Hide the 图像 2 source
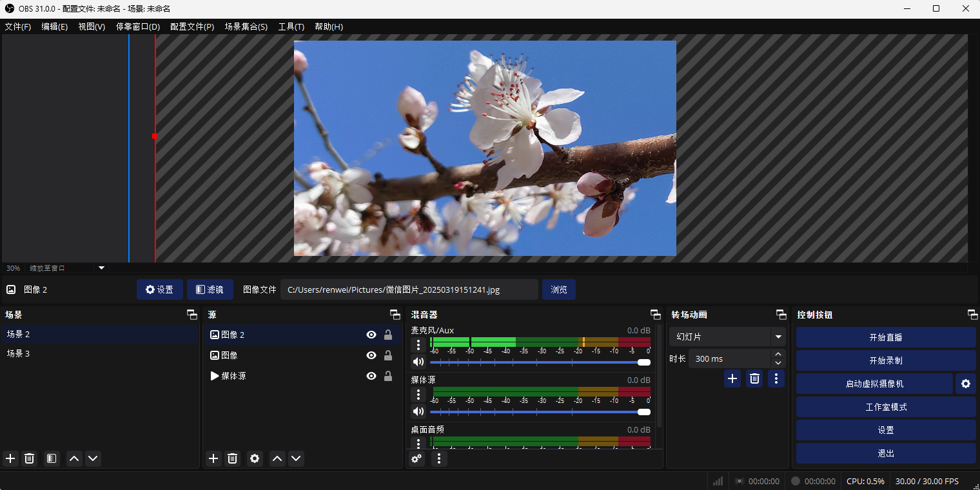Viewport: 980px width, 490px height. 371,335
